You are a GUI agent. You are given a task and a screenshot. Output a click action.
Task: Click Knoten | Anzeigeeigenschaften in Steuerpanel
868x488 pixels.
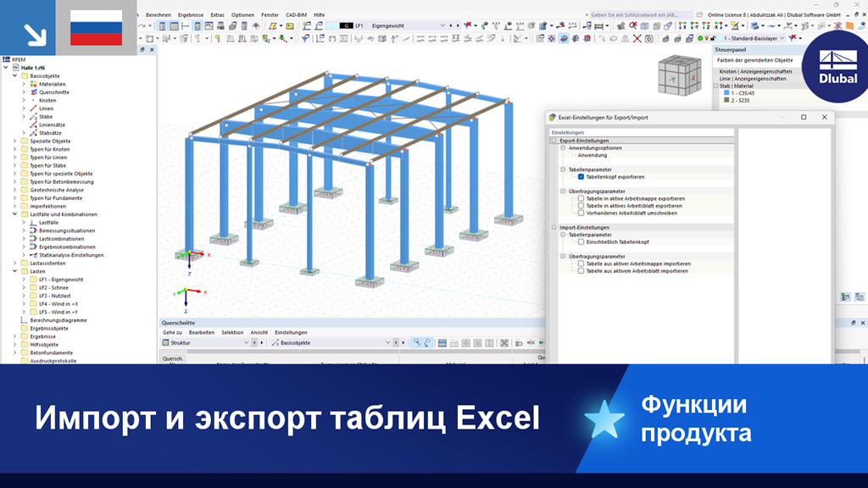click(755, 71)
